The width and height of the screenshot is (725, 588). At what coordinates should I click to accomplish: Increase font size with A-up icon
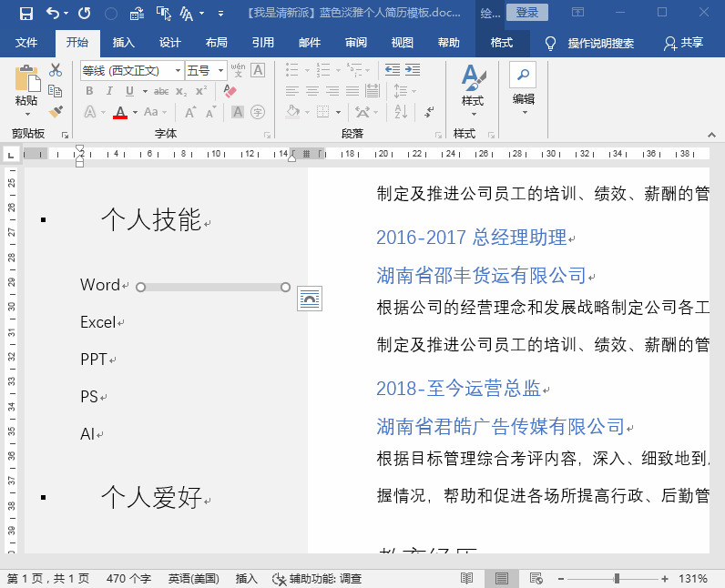(190, 112)
